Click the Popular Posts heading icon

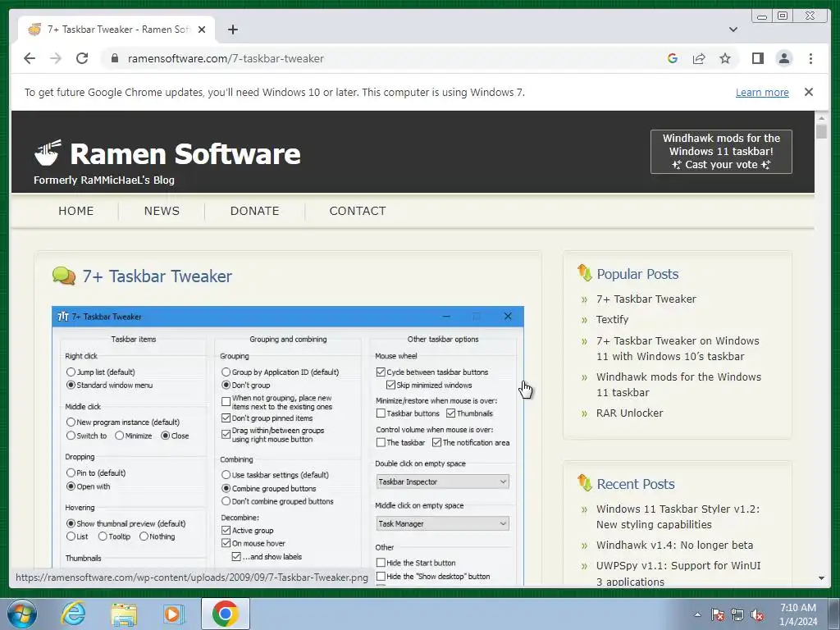(x=584, y=272)
